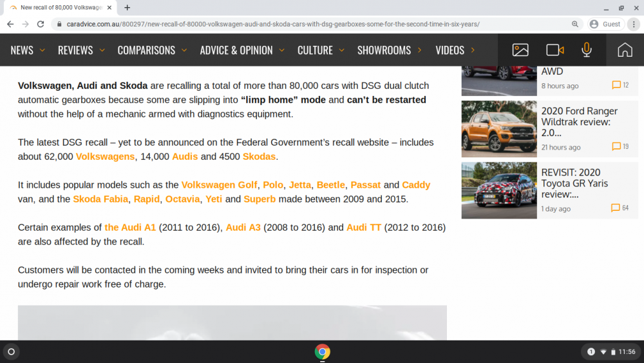Read REVISIT 2020 Toyota GR Yaris headline
The width and height of the screenshot is (644, 363).
[574, 183]
